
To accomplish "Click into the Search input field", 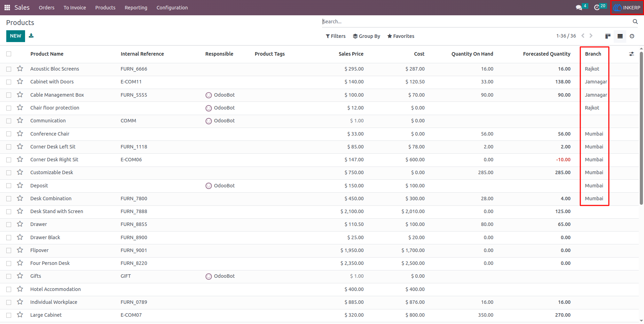I will 475,22.
